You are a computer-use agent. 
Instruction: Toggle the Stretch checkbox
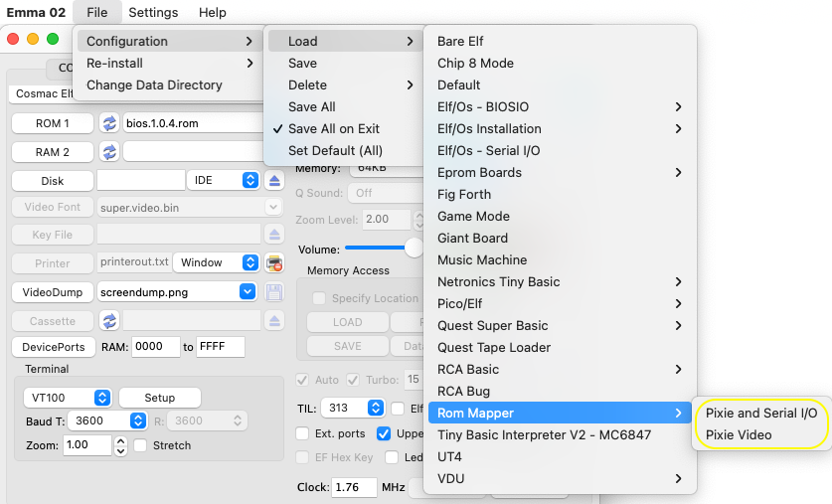pyautogui.click(x=140, y=445)
